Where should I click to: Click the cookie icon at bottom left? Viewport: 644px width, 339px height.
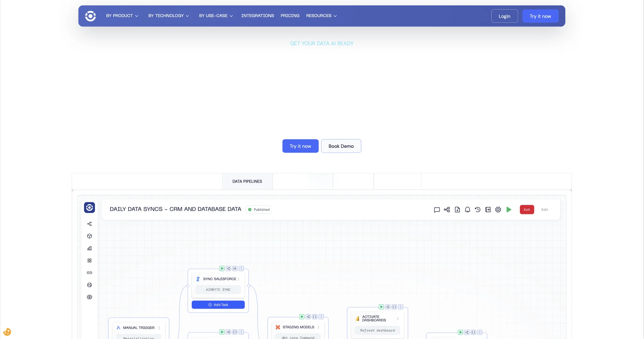[x=7, y=332]
